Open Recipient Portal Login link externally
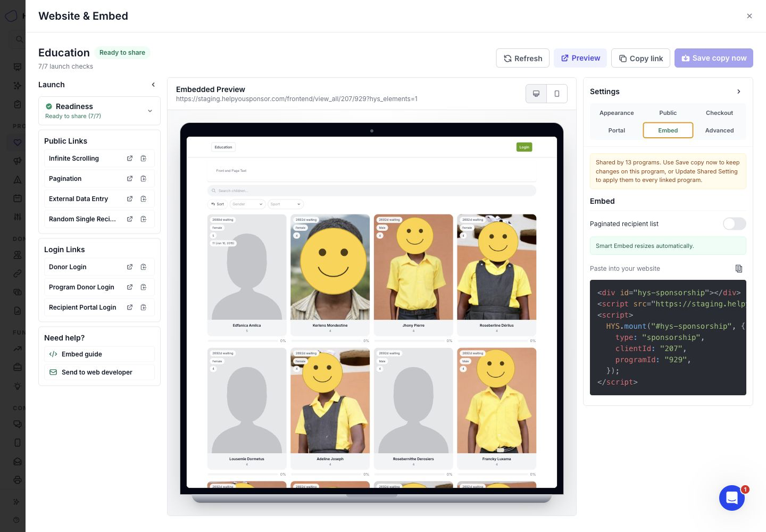766x532 pixels. click(130, 307)
